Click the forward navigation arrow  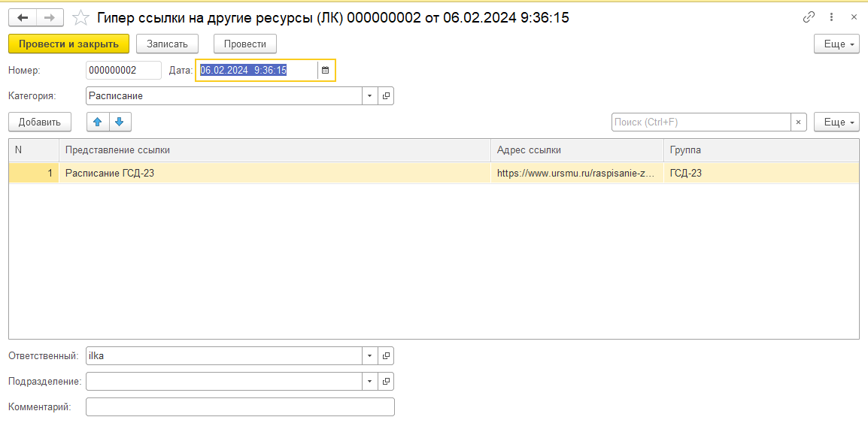click(x=50, y=17)
